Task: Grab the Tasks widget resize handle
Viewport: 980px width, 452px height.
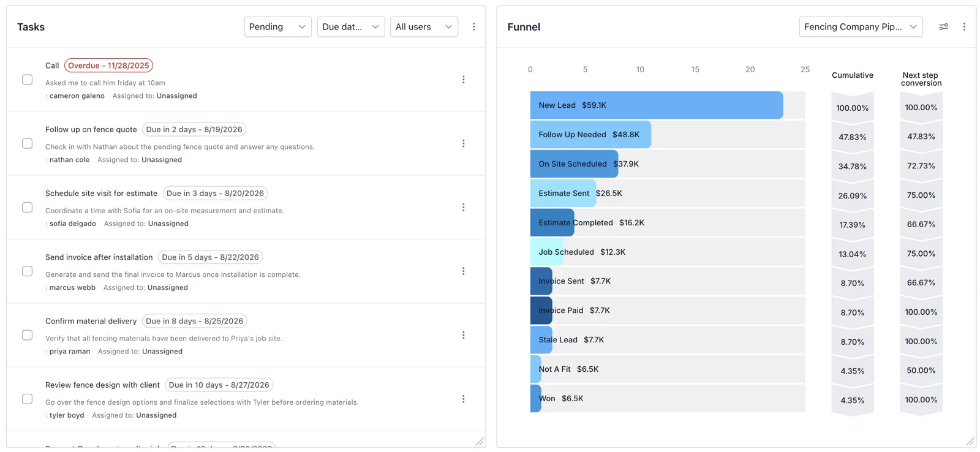Action: pos(480,442)
